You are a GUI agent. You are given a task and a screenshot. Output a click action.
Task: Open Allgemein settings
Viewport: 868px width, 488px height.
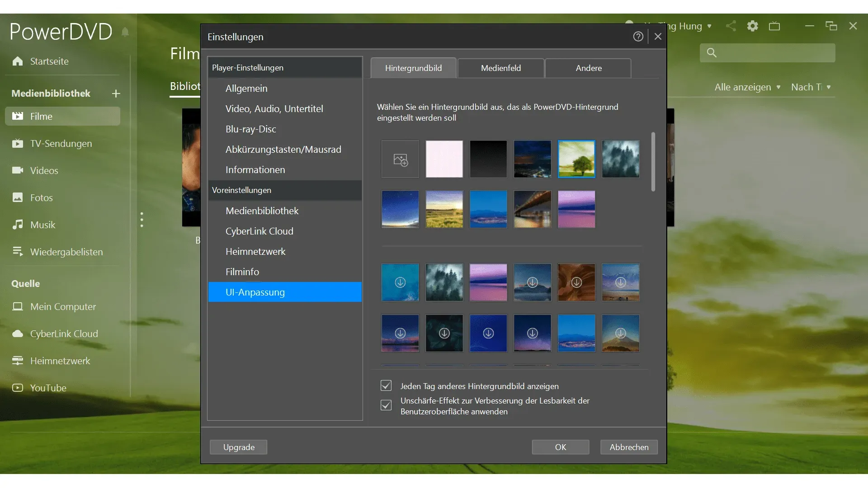click(285, 89)
